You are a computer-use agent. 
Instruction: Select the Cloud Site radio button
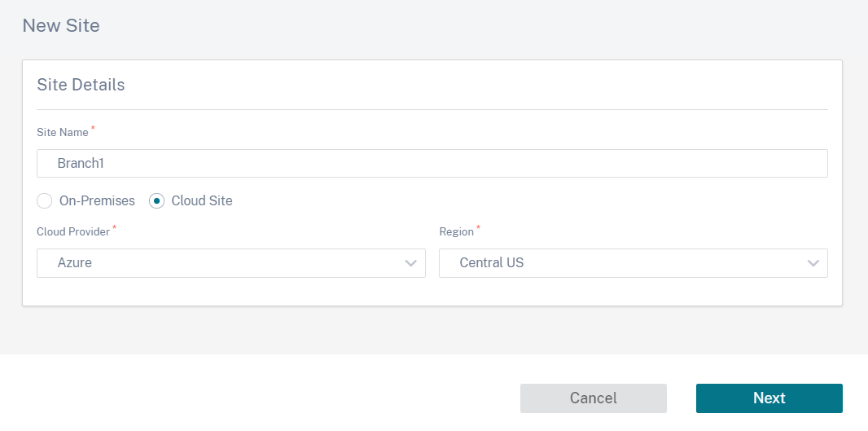pos(156,201)
